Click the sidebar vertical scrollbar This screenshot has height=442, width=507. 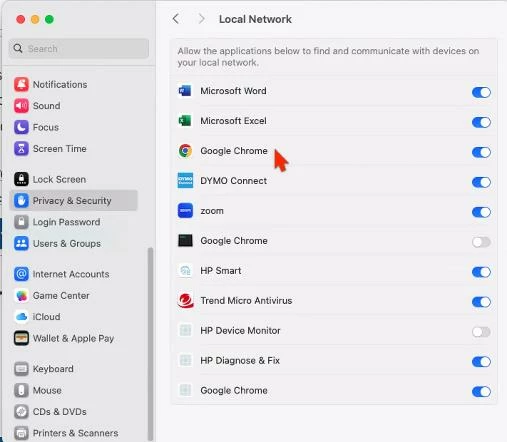150,343
